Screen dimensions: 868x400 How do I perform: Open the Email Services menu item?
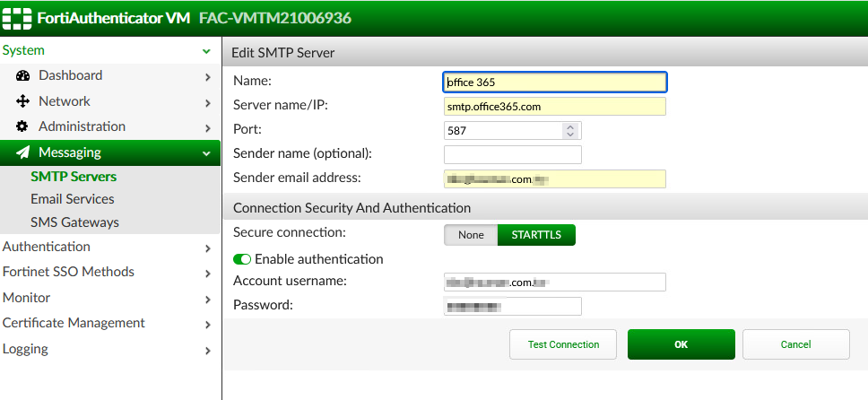[x=73, y=199]
